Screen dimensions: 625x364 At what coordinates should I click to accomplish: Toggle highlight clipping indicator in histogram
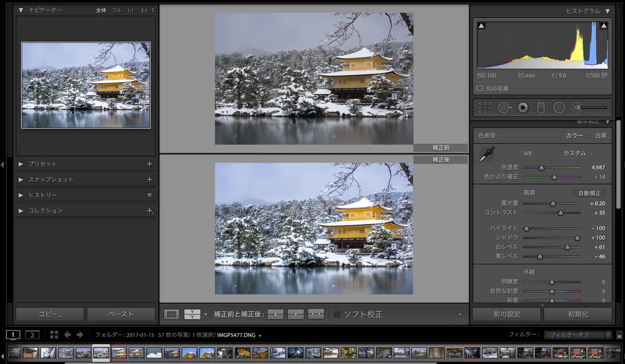604,26
